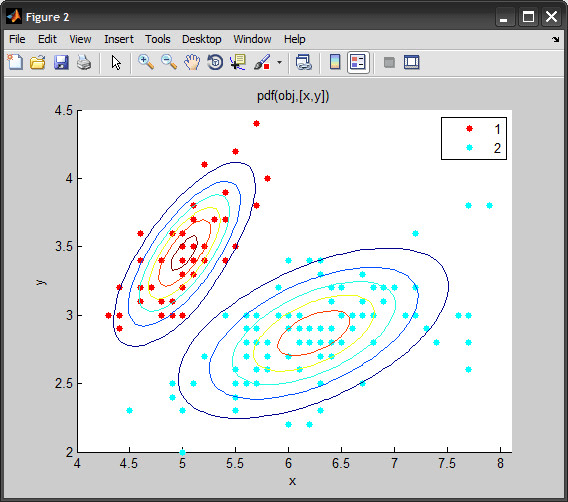Click the x axis label
The height and width of the screenshot is (502, 568).
tap(292, 481)
